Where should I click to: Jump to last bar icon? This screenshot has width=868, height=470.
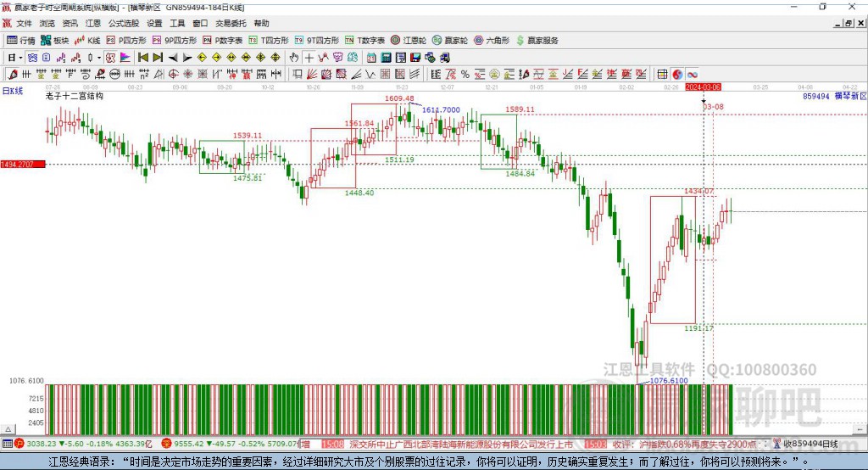(x=158, y=58)
